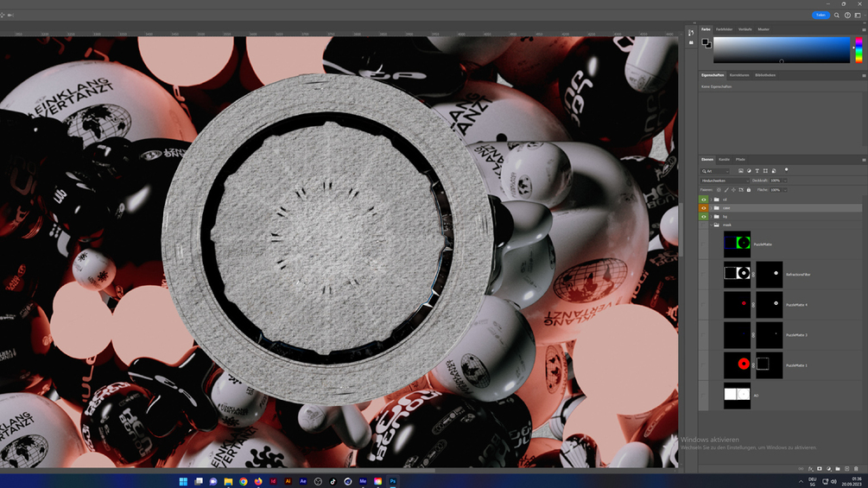Open the Ebenen panel flyout menu
The height and width of the screenshot is (488, 868).
pyautogui.click(x=864, y=160)
